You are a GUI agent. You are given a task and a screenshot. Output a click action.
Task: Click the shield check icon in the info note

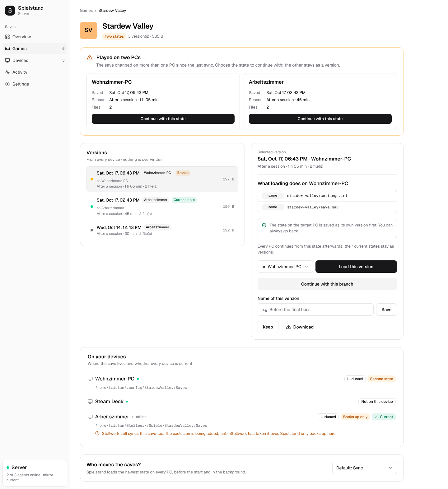click(264, 225)
